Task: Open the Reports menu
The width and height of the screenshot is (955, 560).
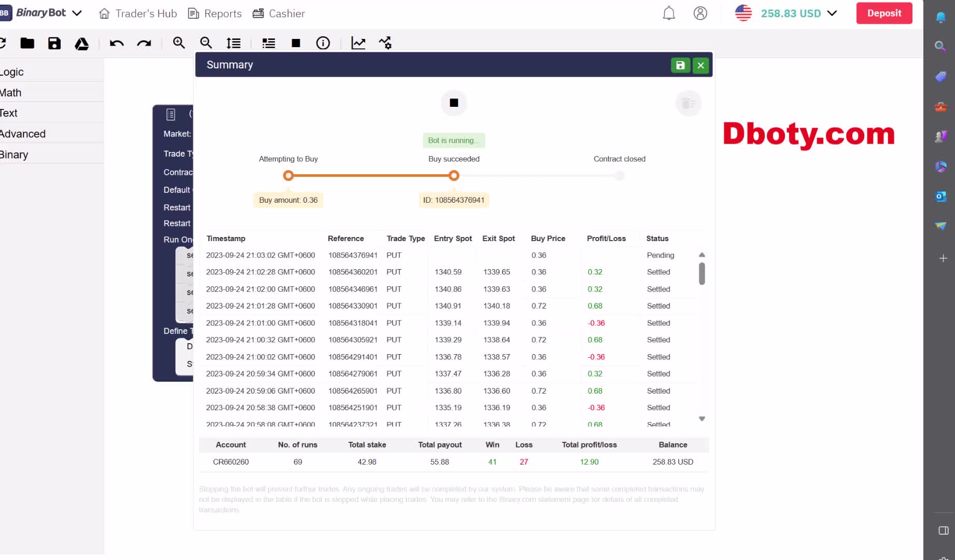Action: [215, 13]
